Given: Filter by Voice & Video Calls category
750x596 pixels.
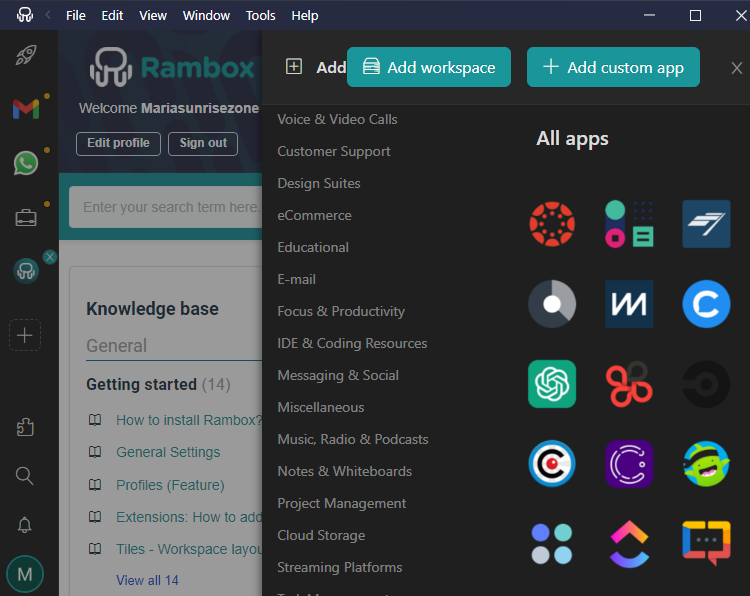Looking at the screenshot, I should (337, 119).
